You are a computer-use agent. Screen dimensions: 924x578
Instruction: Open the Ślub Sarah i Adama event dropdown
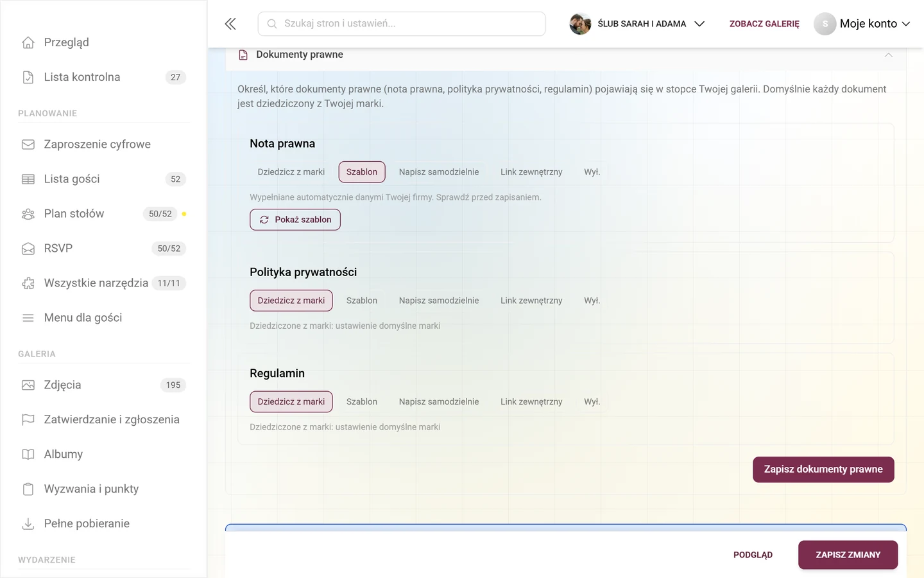click(637, 24)
